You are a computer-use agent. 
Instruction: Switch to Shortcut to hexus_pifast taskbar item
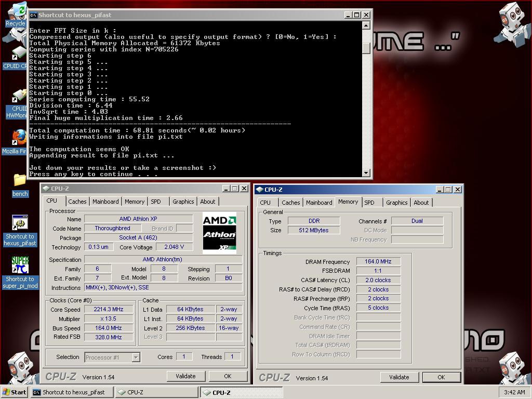72,392
